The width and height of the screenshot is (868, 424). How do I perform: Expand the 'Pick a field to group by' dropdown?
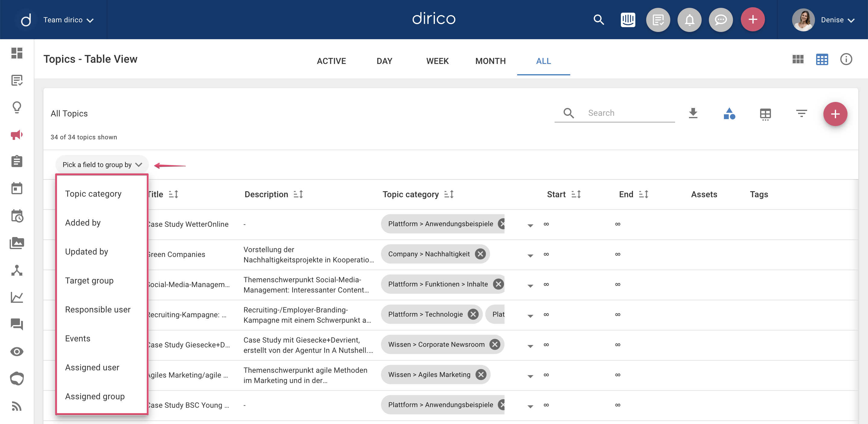coord(102,164)
